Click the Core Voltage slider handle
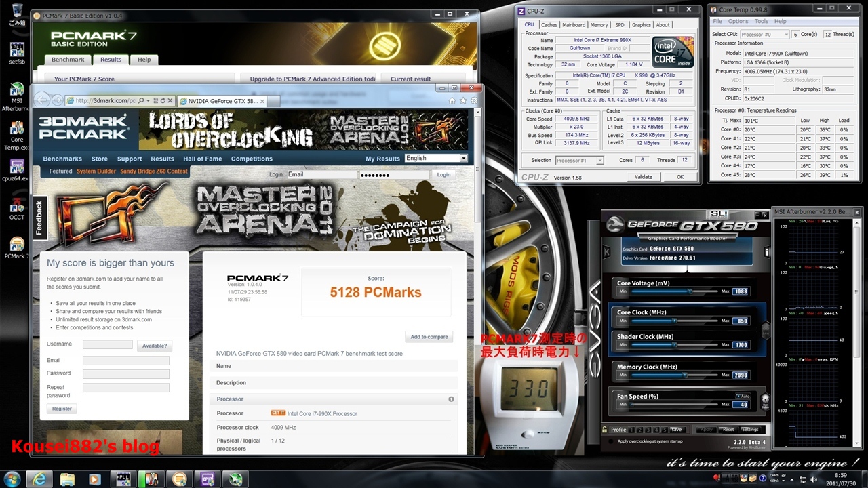The width and height of the screenshot is (868, 488). [x=690, y=291]
